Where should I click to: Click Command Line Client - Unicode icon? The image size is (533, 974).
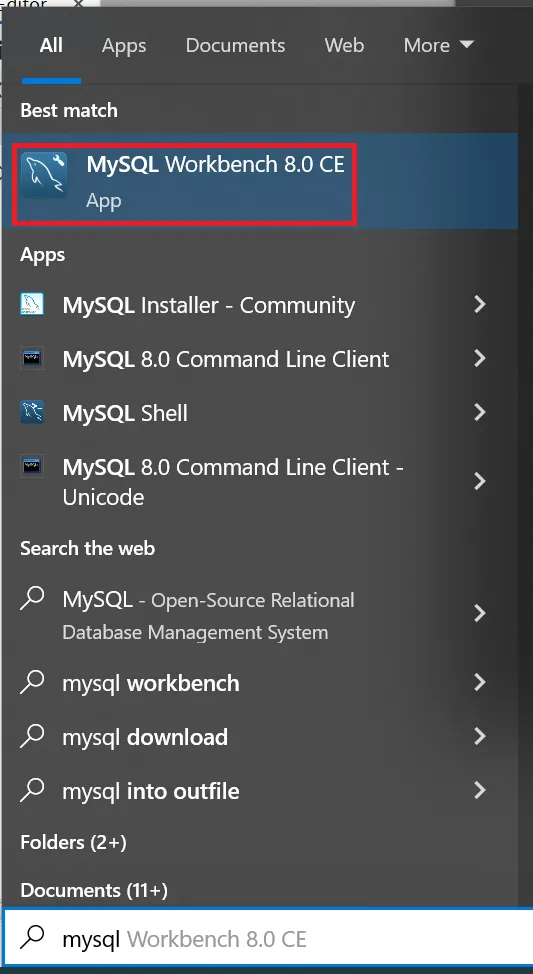(32, 467)
